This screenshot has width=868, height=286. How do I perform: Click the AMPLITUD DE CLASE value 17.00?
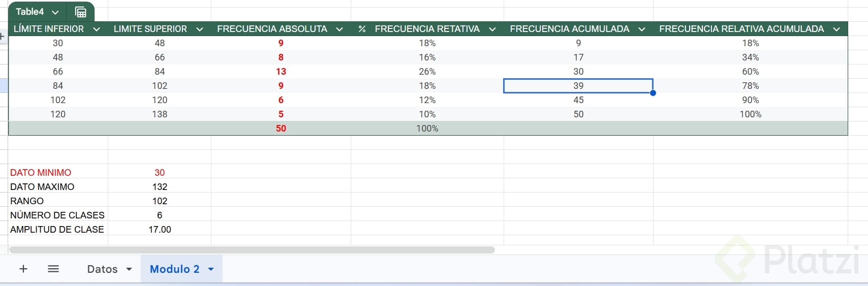(160, 230)
